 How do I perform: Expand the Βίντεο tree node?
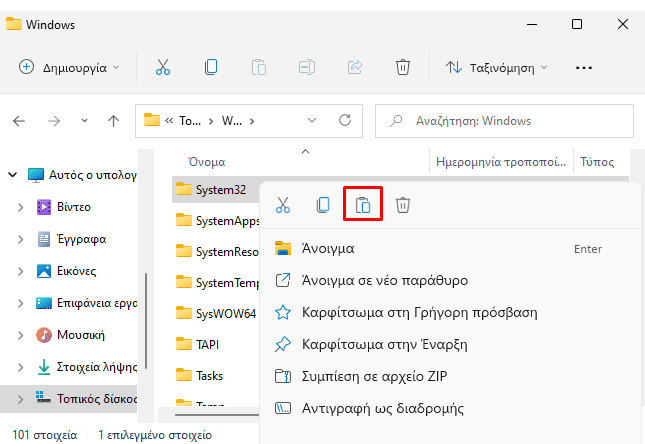pyautogui.click(x=20, y=207)
